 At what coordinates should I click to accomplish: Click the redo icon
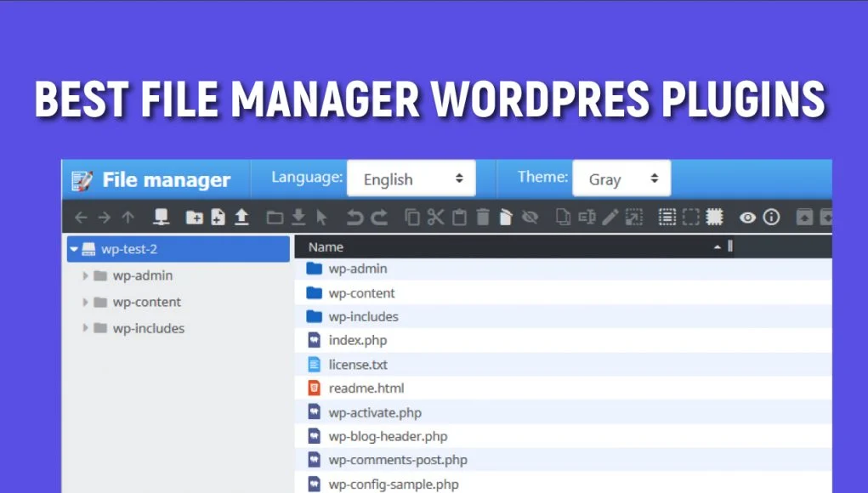[x=379, y=218]
